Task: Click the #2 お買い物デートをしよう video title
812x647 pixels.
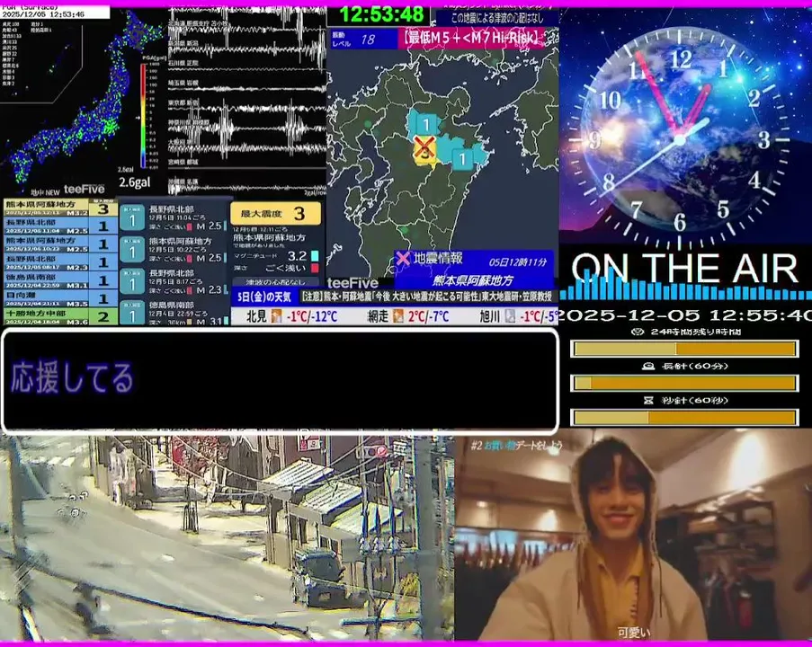Action: [516, 445]
